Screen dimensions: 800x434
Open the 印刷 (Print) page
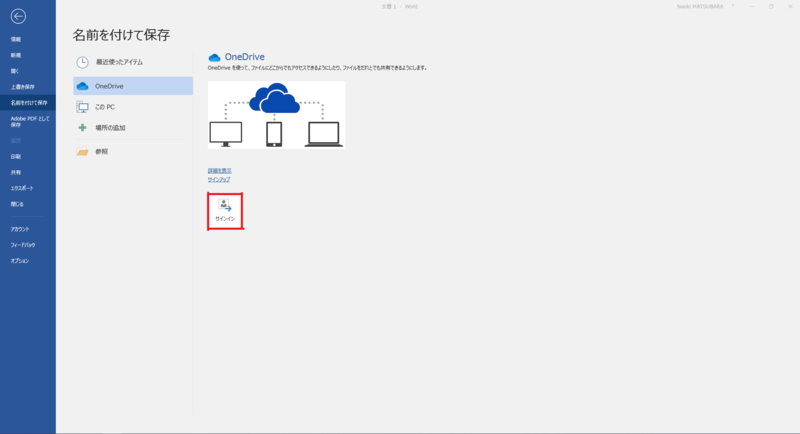click(16, 157)
